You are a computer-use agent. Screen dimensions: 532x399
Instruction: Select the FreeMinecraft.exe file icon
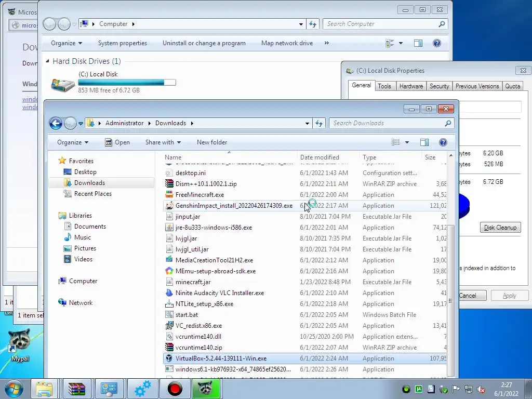coord(169,195)
